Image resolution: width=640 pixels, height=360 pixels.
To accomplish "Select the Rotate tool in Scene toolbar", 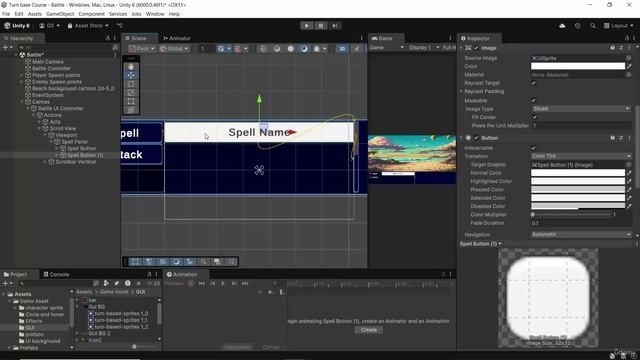I will (131, 84).
